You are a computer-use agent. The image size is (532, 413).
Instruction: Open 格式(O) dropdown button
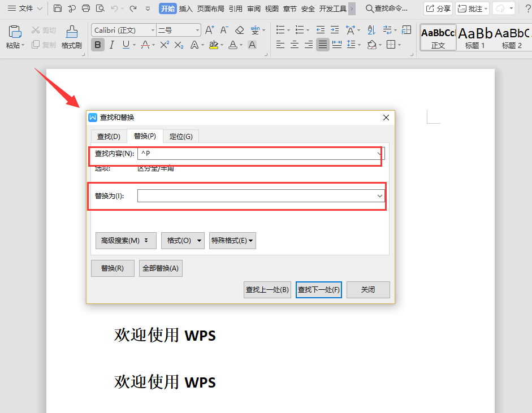(x=183, y=241)
